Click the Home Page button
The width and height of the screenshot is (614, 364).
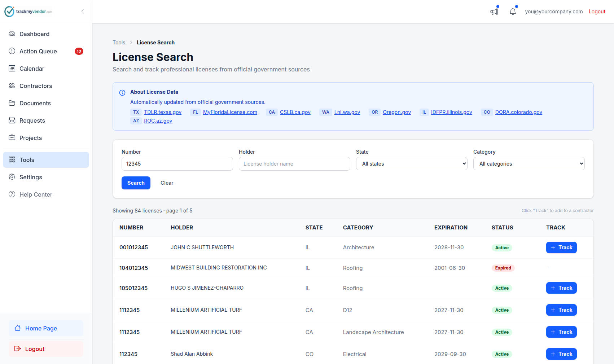click(x=46, y=328)
